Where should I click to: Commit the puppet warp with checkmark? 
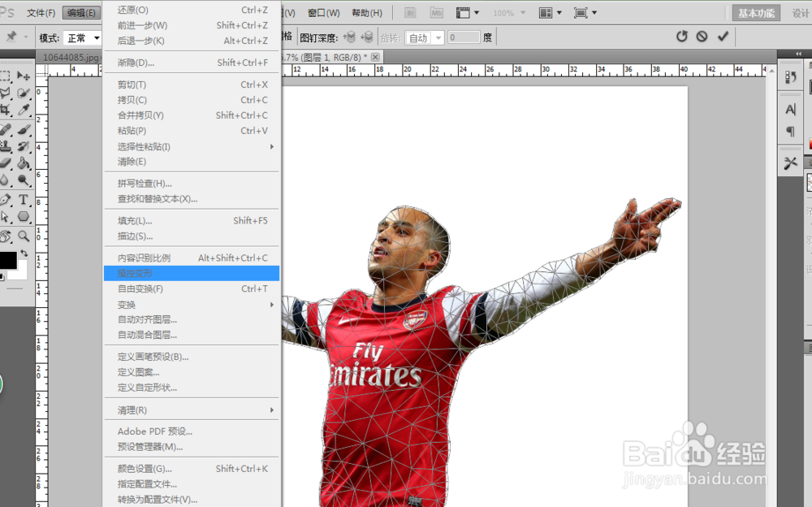[x=723, y=37]
